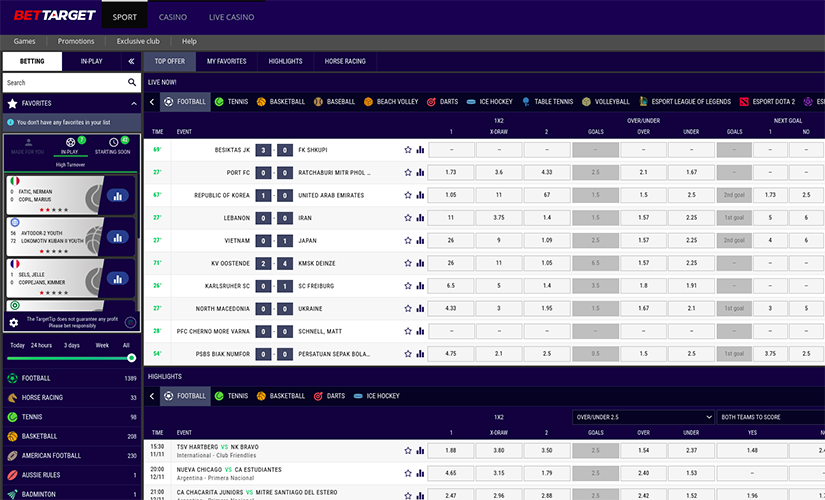
Task: Click the Search input field
Action: pyautogui.click(x=65, y=83)
